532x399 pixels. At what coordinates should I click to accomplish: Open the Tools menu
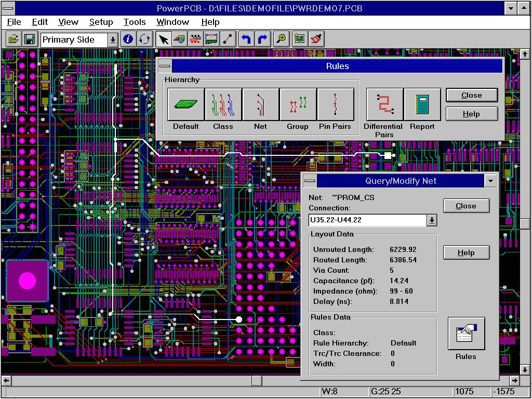135,22
